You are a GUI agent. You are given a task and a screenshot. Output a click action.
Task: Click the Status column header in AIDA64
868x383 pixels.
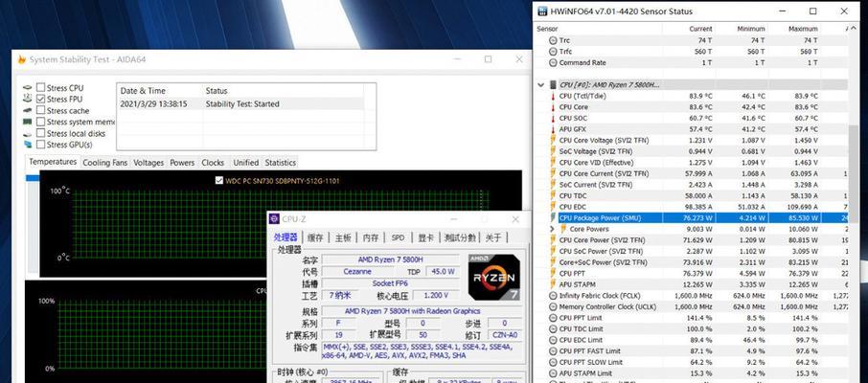(284, 91)
